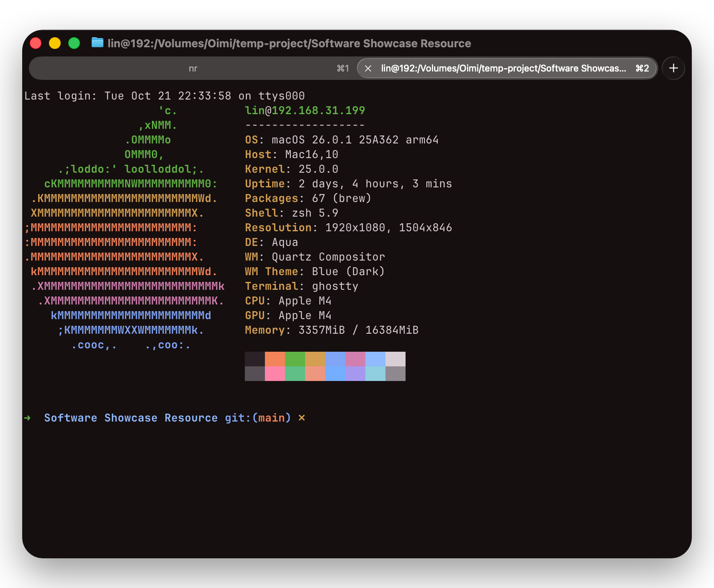The height and width of the screenshot is (588, 714).
Task: Click the green full-screen window button
Action: click(74, 43)
